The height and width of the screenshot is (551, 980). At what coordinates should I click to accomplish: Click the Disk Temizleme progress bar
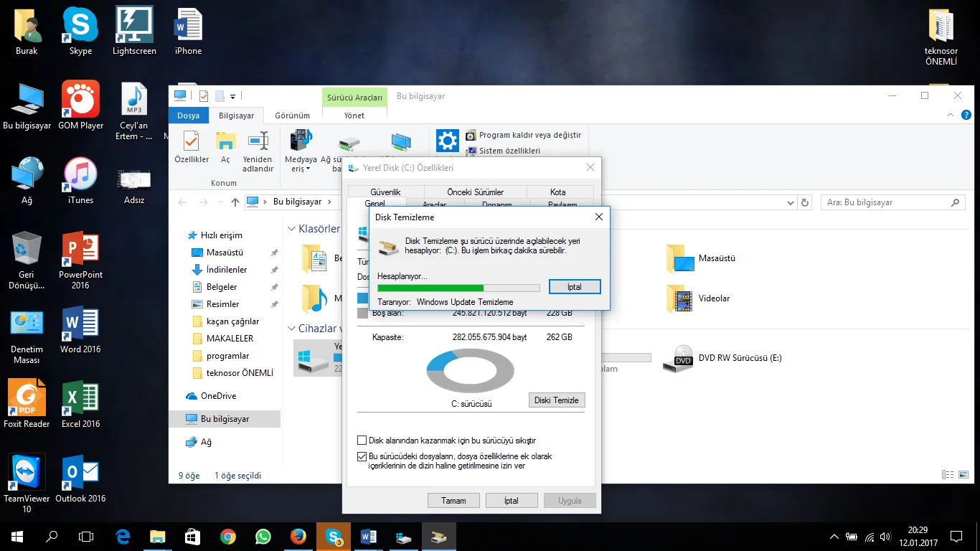458,288
